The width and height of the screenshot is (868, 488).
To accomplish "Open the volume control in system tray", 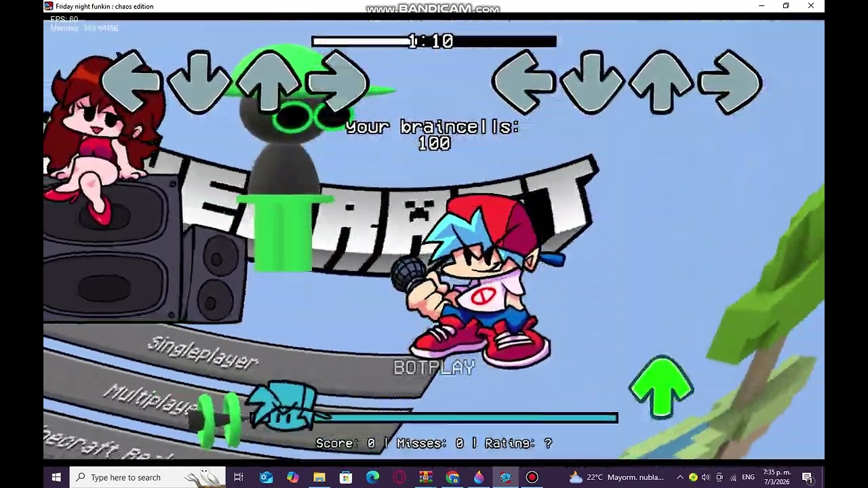I will [x=706, y=477].
